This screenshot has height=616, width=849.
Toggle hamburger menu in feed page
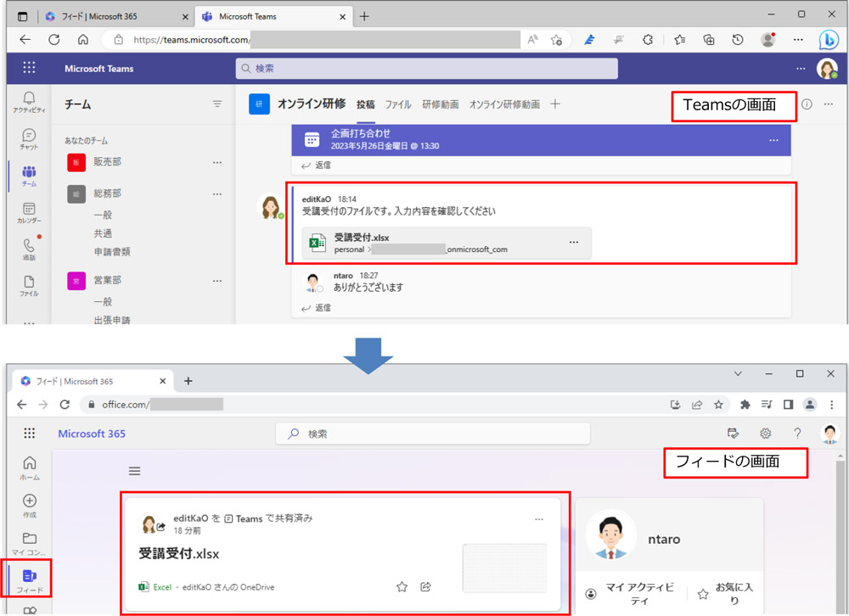(134, 471)
